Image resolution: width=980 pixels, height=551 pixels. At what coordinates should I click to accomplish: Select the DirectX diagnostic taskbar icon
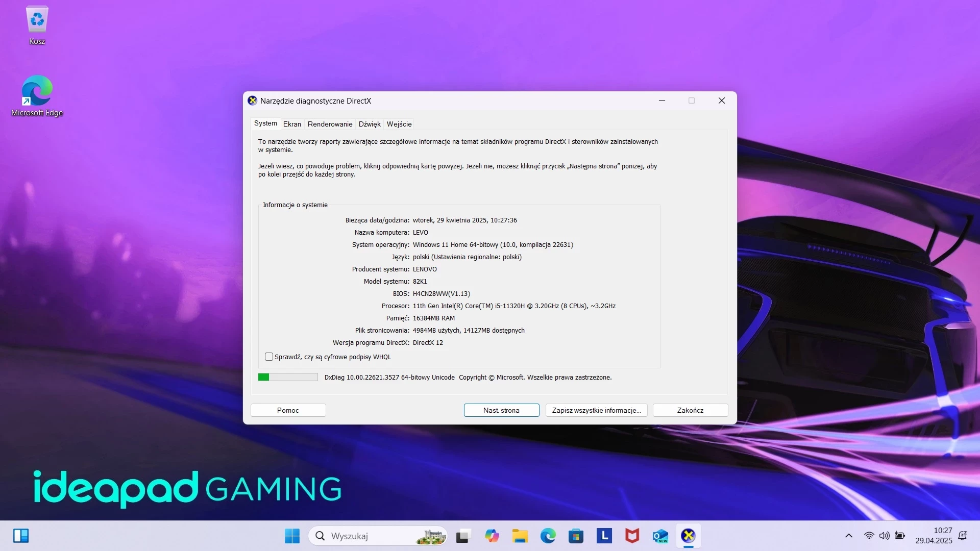tap(688, 536)
